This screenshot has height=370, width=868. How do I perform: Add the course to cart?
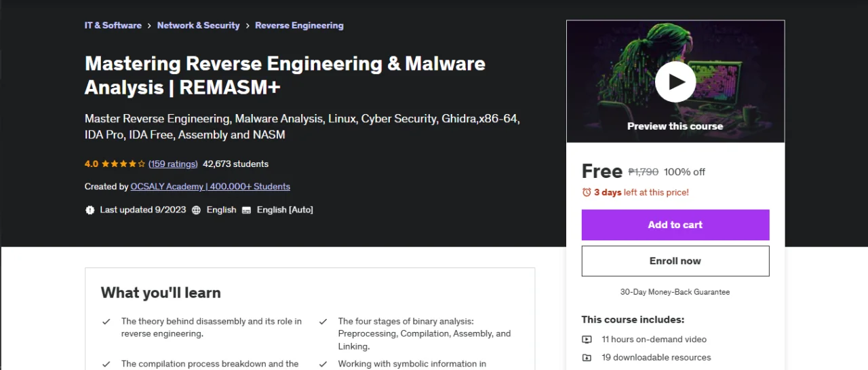coord(675,225)
